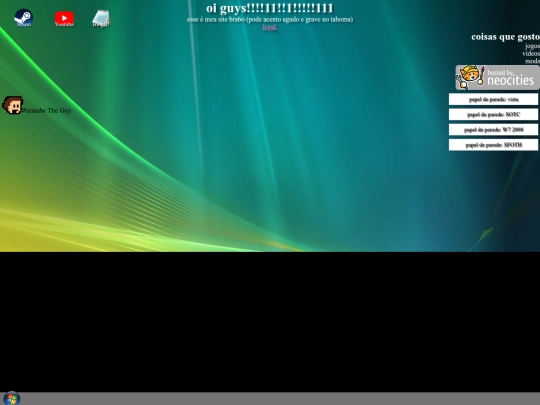540x405 pixels.
Task: Click the 'coisas que gosto' heading
Action: tap(506, 37)
